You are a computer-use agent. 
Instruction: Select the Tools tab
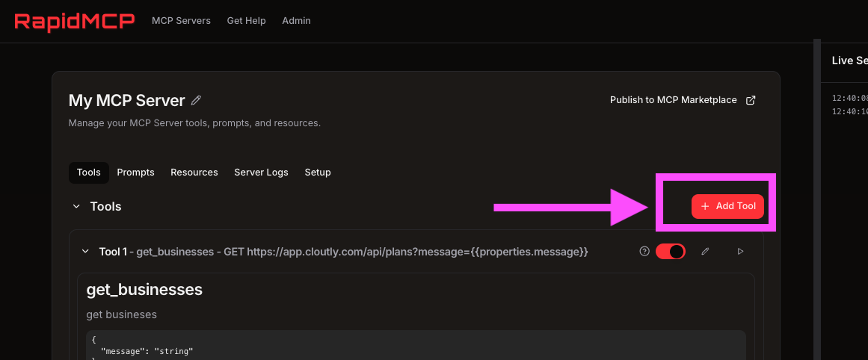88,173
